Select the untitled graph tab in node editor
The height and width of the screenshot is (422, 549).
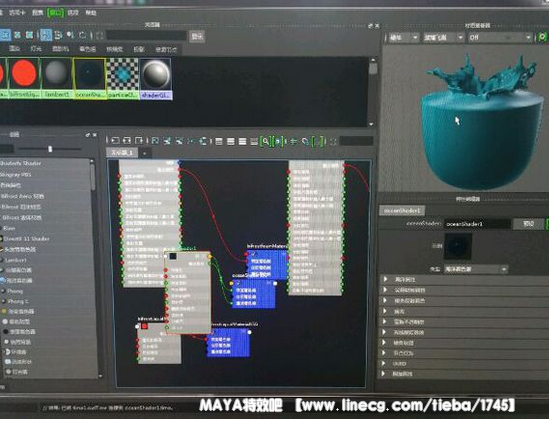122,153
